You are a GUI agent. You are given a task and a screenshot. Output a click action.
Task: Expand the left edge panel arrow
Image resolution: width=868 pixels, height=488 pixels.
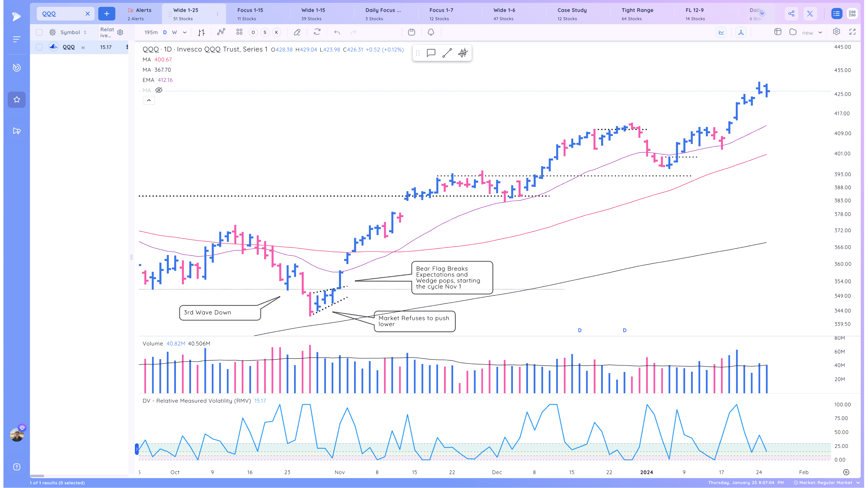(136, 449)
